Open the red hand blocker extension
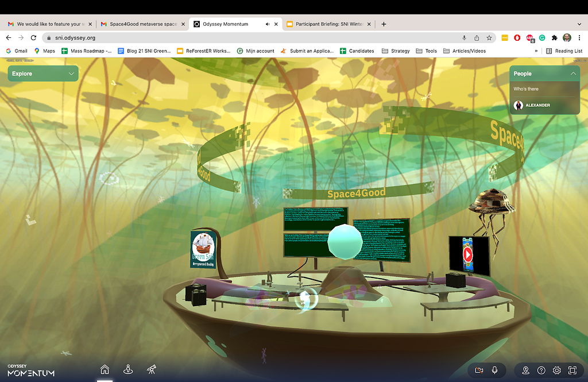 (517, 37)
